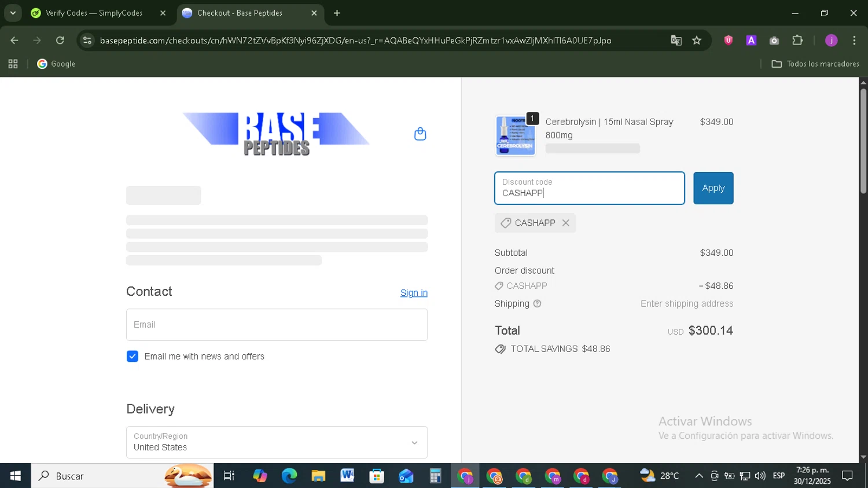Viewport: 868px width, 488px height.
Task: Click the shipping info question mark icon
Action: click(x=537, y=304)
